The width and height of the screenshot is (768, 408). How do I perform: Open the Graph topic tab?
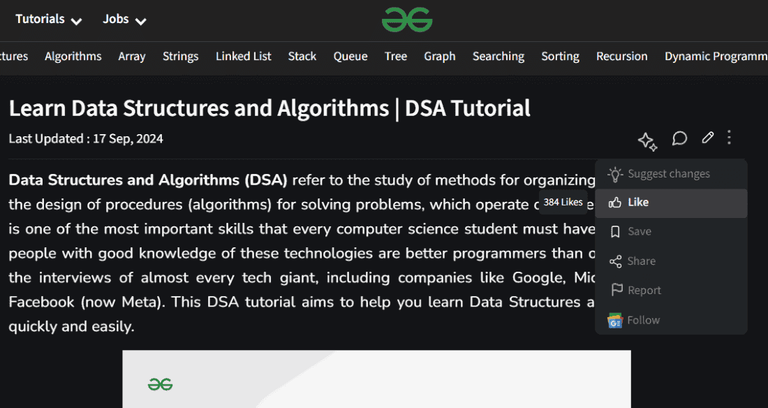439,56
